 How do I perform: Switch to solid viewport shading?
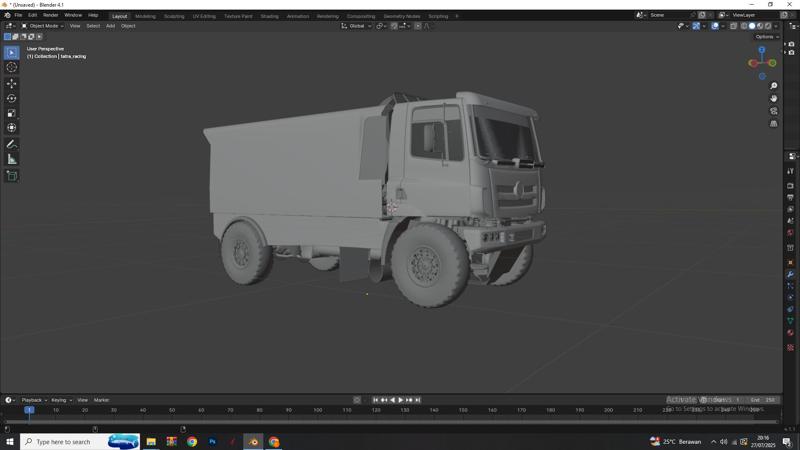pos(752,26)
